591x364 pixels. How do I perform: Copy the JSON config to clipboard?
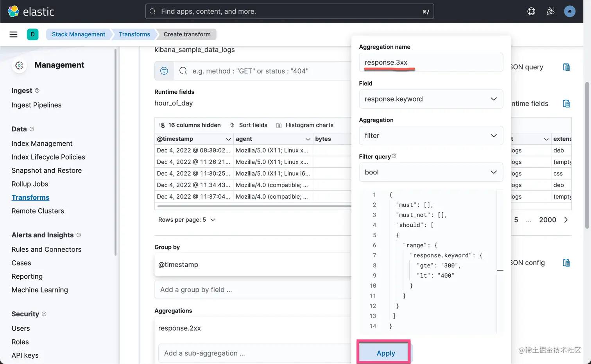pos(566,263)
